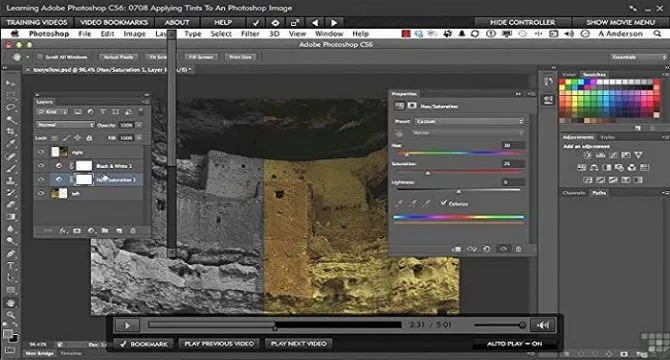
Task: Select the Eyedropper tool in the toolbar
Action: click(x=10, y=143)
